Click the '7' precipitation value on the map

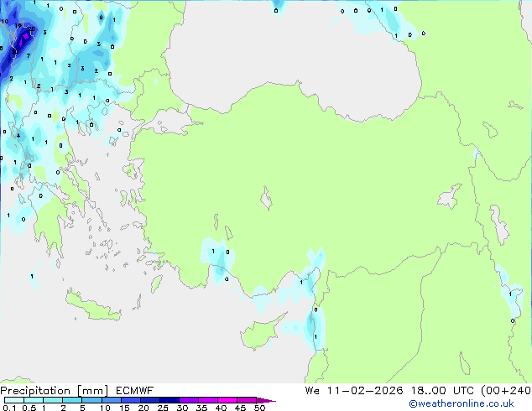[29, 55]
